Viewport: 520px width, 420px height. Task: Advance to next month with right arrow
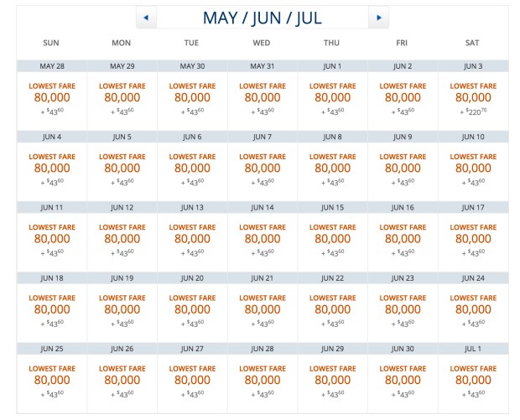[379, 17]
